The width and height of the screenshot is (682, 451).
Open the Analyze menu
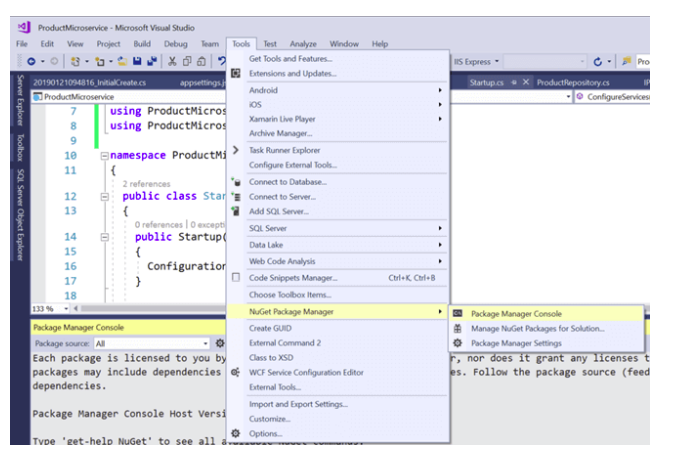tap(303, 43)
